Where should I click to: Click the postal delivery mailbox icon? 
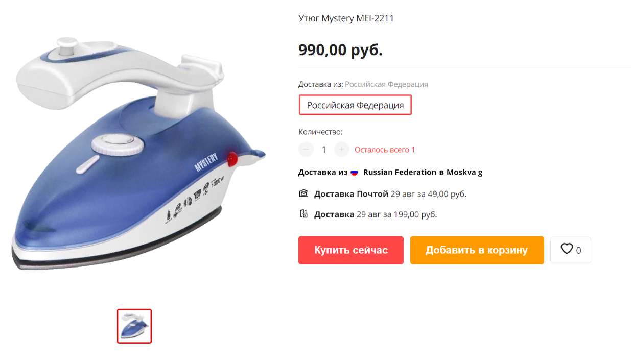tap(303, 193)
